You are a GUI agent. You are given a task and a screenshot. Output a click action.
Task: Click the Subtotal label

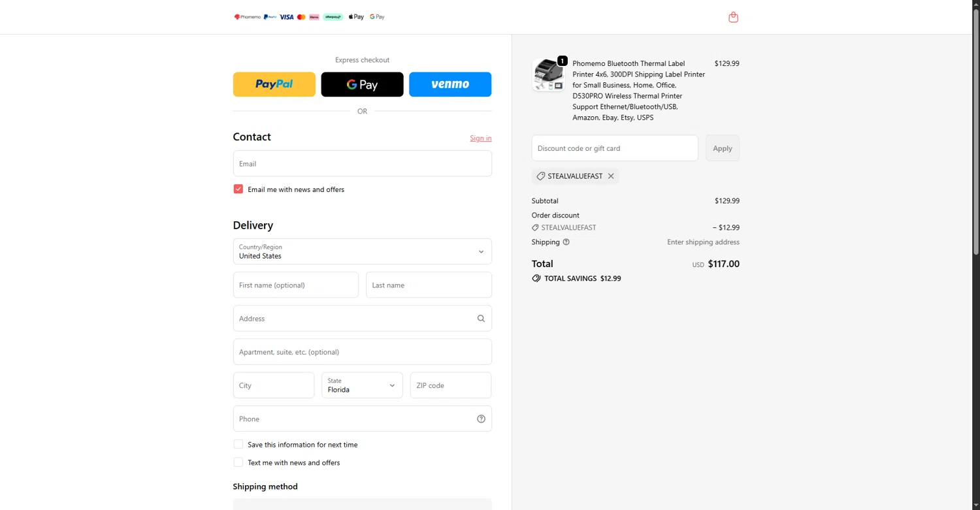tap(545, 201)
